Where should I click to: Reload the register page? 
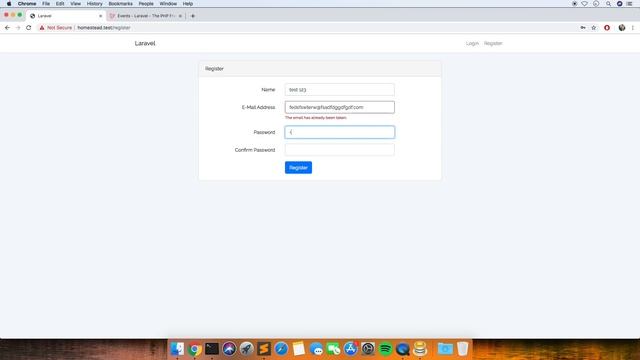click(x=29, y=28)
